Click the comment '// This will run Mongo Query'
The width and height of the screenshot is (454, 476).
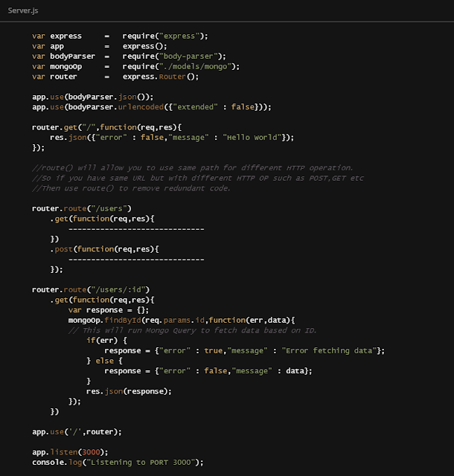click(193, 330)
